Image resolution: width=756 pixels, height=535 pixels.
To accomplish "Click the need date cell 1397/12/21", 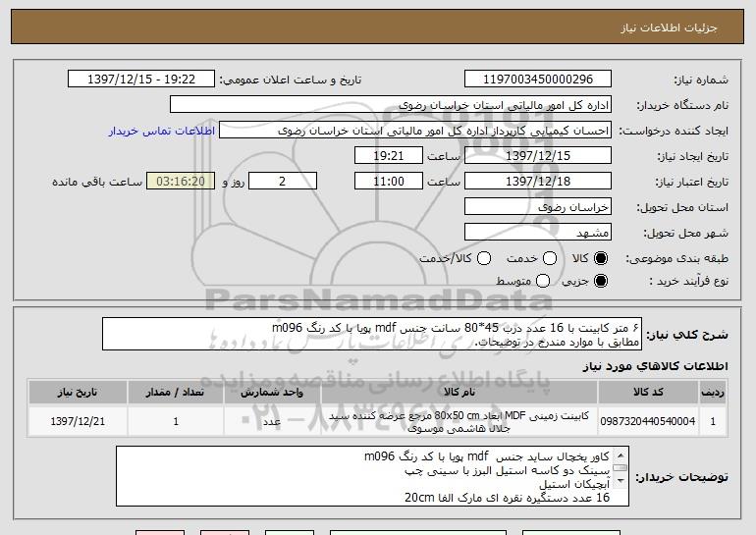I will pos(78,422).
